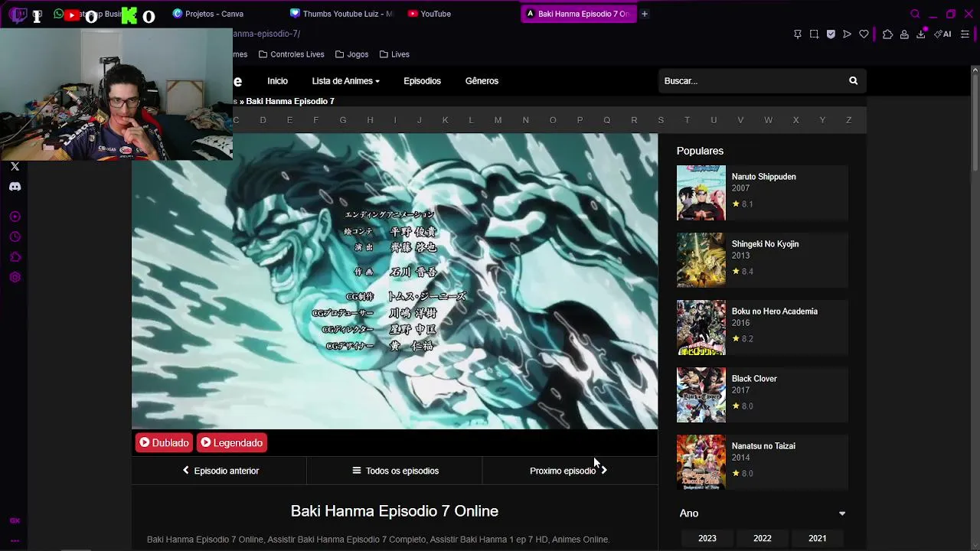Switch to Projetos - Canva tab
980x551 pixels.
point(207,14)
